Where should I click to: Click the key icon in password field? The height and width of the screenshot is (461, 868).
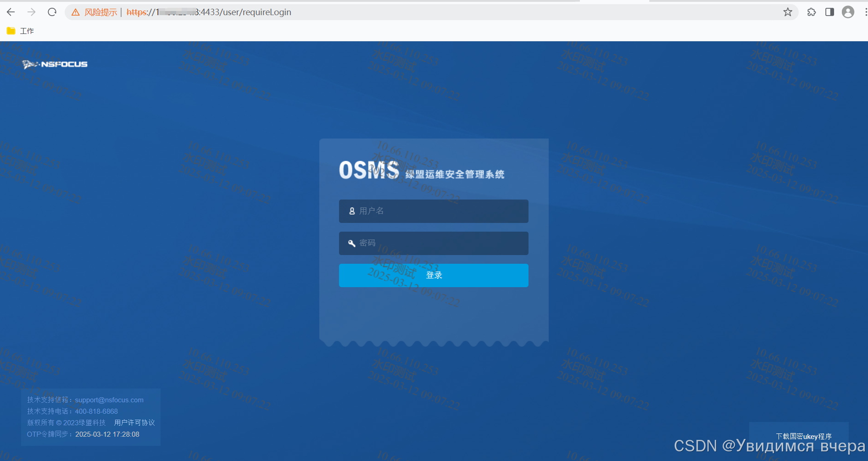[x=351, y=243]
